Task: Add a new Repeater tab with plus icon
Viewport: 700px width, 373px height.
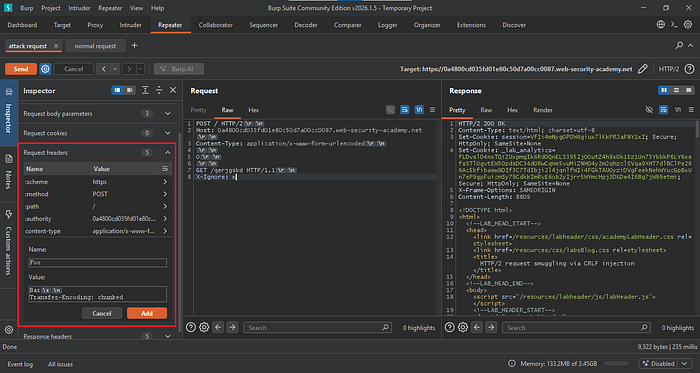Action: [134, 46]
